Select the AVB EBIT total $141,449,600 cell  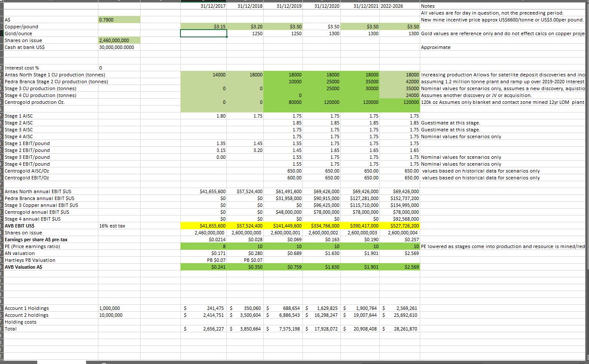(284, 226)
